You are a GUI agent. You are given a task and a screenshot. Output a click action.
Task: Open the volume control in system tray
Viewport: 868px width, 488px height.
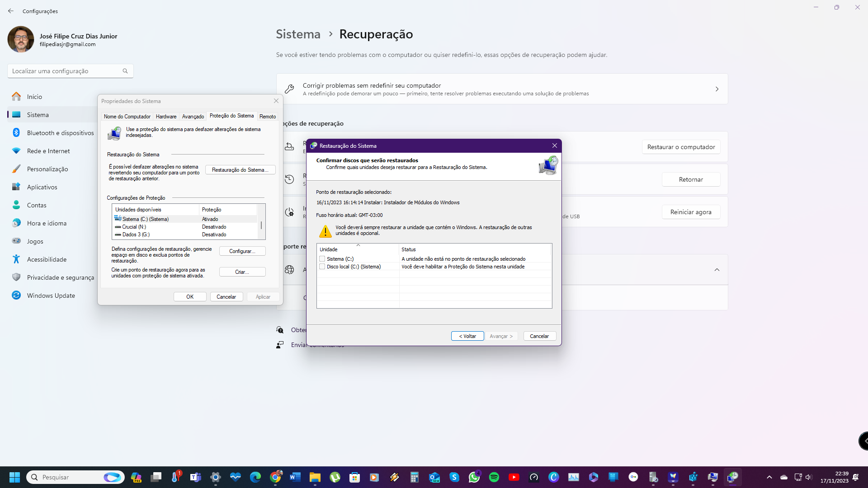pyautogui.click(x=809, y=477)
